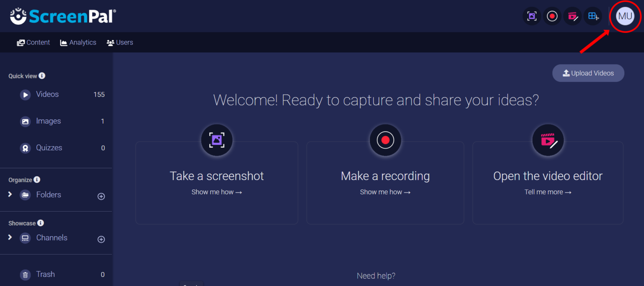This screenshot has width=644, height=286.
Task: Click the ScreenPal logo
Action: click(63, 16)
